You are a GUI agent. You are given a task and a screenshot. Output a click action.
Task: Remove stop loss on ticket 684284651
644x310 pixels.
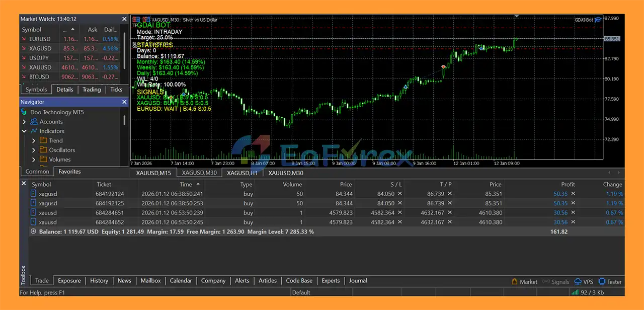[x=400, y=213]
